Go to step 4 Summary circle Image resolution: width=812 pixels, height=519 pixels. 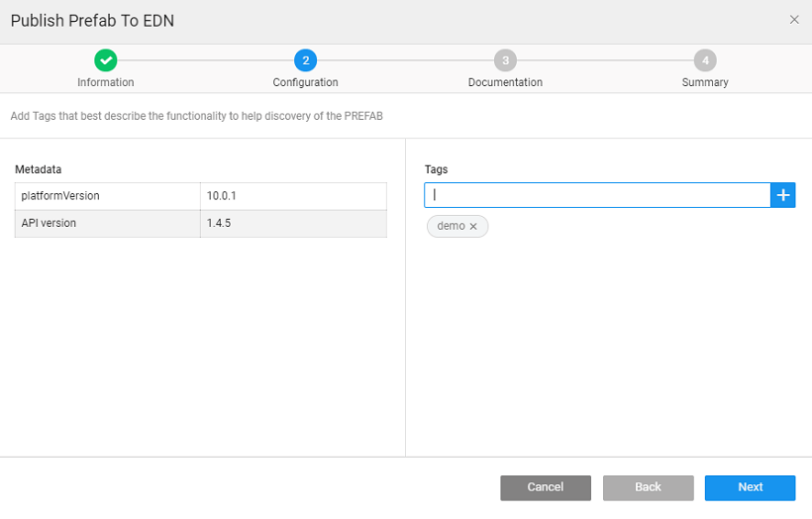point(705,60)
